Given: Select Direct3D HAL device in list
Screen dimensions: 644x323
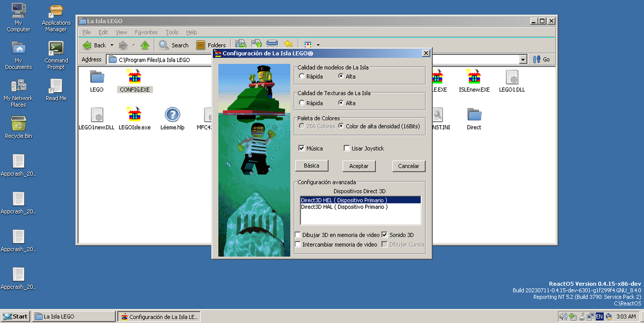Looking at the screenshot, I should pos(344,207).
